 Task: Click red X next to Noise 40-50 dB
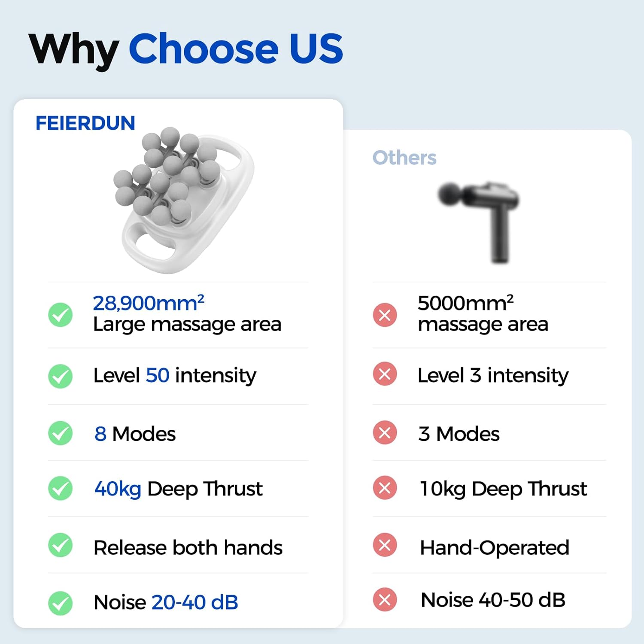click(x=385, y=599)
